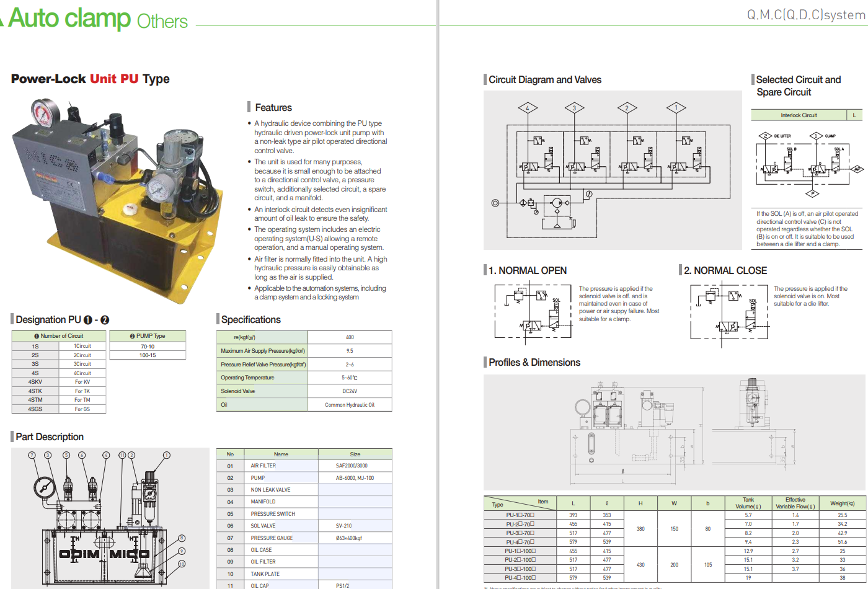
Task: Click the 'Number of Circuit' table header
Action: pyautogui.click(x=59, y=336)
